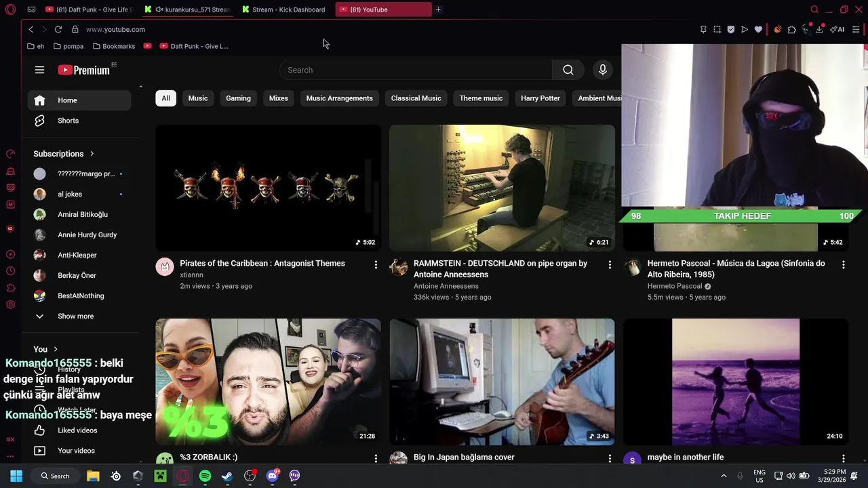
Task: Select the Music filter chip
Action: pos(198,98)
